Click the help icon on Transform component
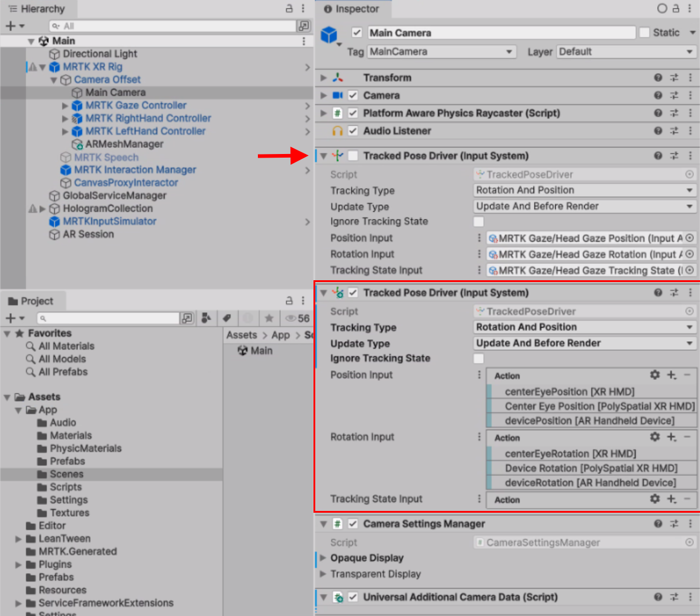700x616 pixels. 658,78
